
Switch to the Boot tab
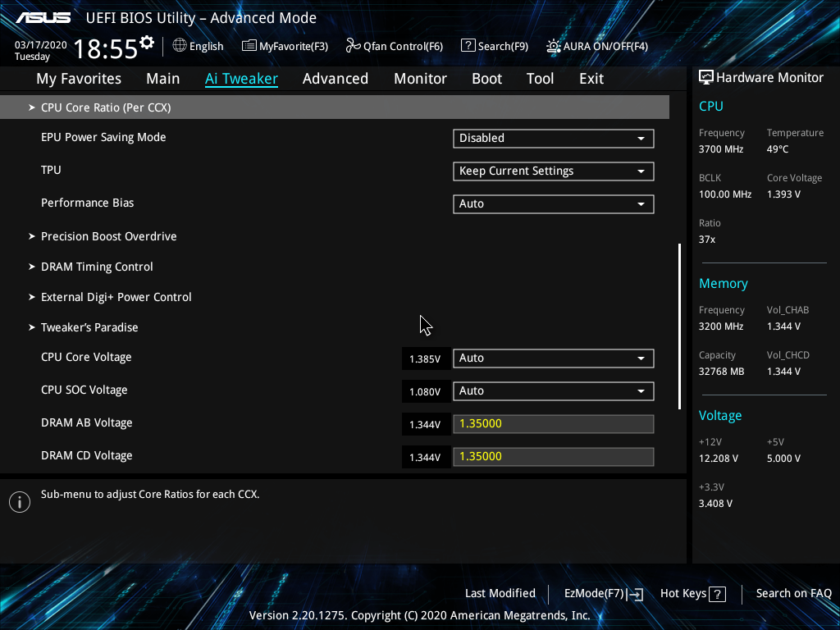tap(487, 79)
